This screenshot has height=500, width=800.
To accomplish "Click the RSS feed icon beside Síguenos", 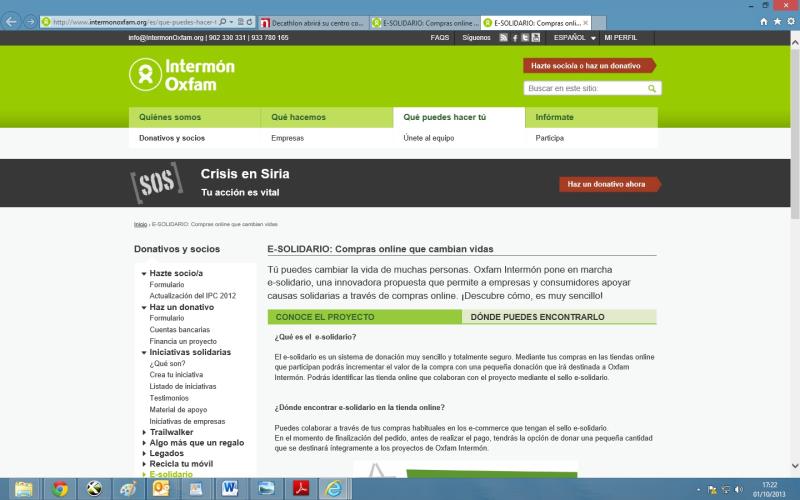I will (x=504, y=38).
